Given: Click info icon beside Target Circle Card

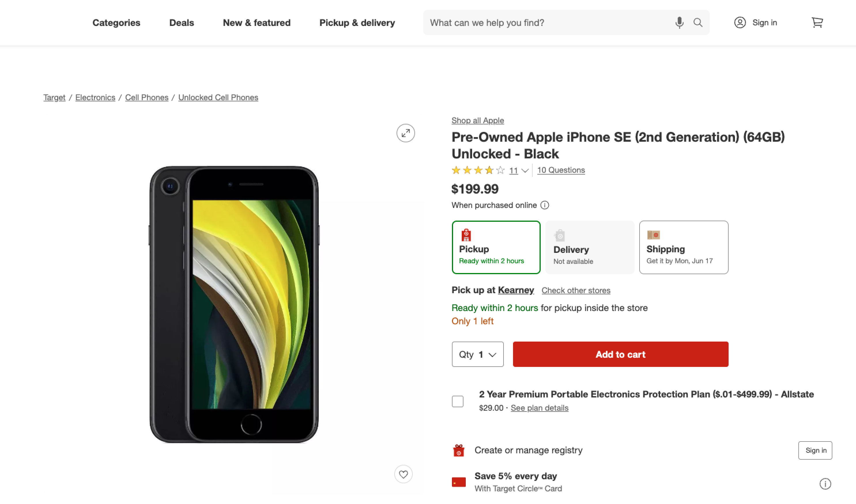Looking at the screenshot, I should (825, 484).
